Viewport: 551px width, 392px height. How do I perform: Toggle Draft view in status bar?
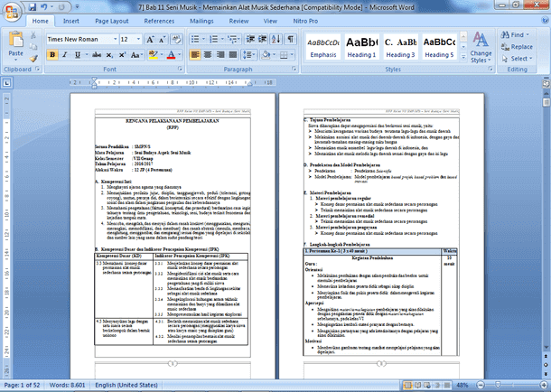click(x=447, y=386)
